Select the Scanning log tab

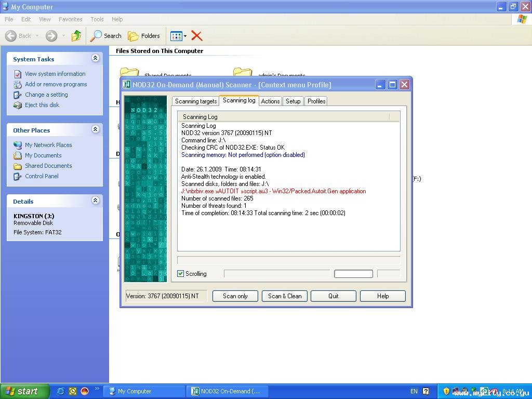[239, 100]
